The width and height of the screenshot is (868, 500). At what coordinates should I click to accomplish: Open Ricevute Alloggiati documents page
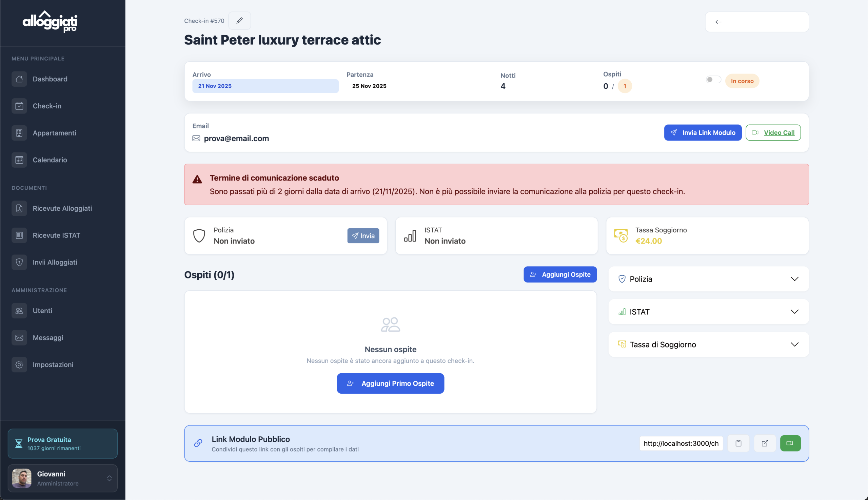click(x=62, y=208)
